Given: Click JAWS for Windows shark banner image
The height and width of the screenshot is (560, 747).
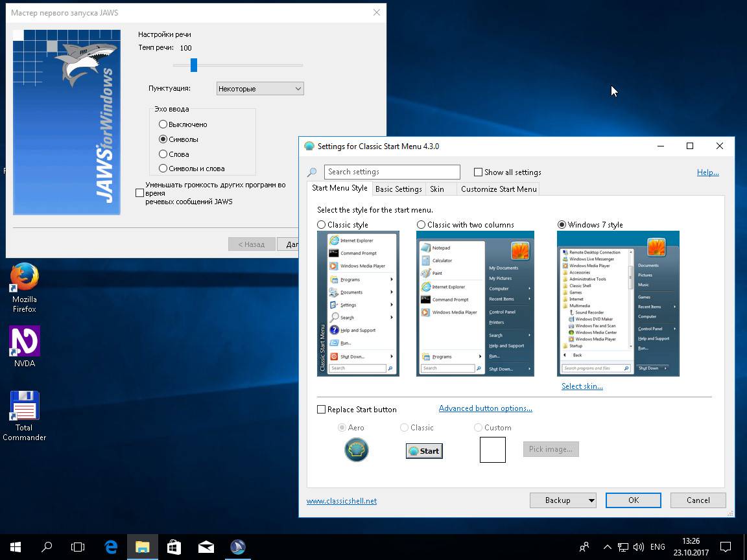Looking at the screenshot, I should point(67,122).
